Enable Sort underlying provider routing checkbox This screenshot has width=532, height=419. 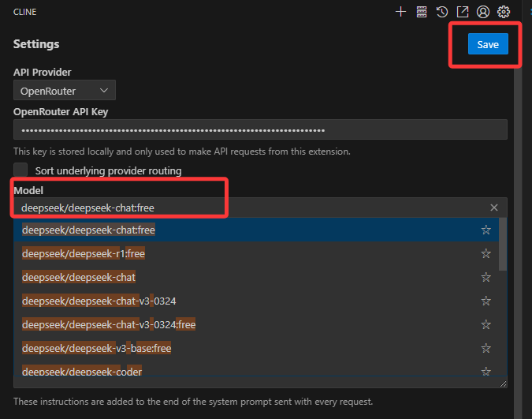(x=21, y=170)
